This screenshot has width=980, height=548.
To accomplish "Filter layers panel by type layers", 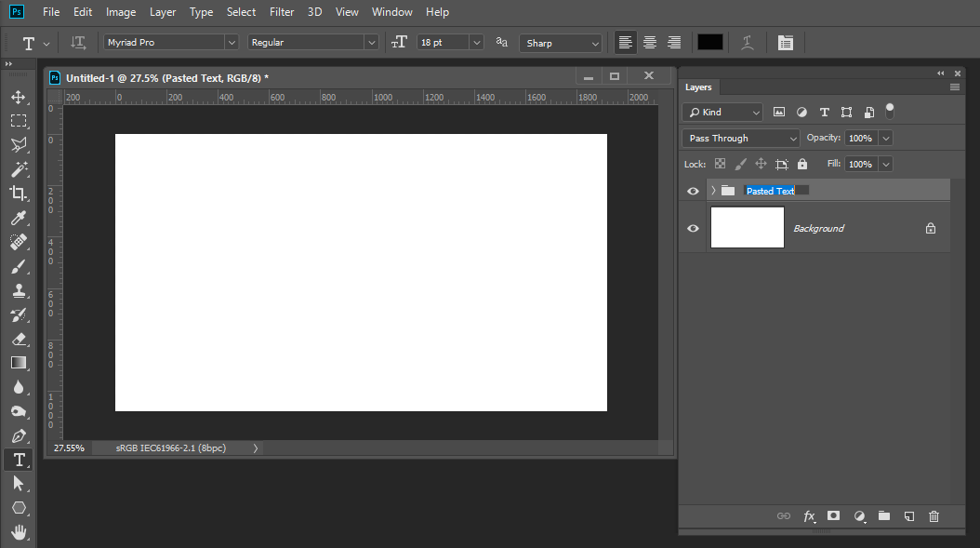I will pyautogui.click(x=824, y=112).
